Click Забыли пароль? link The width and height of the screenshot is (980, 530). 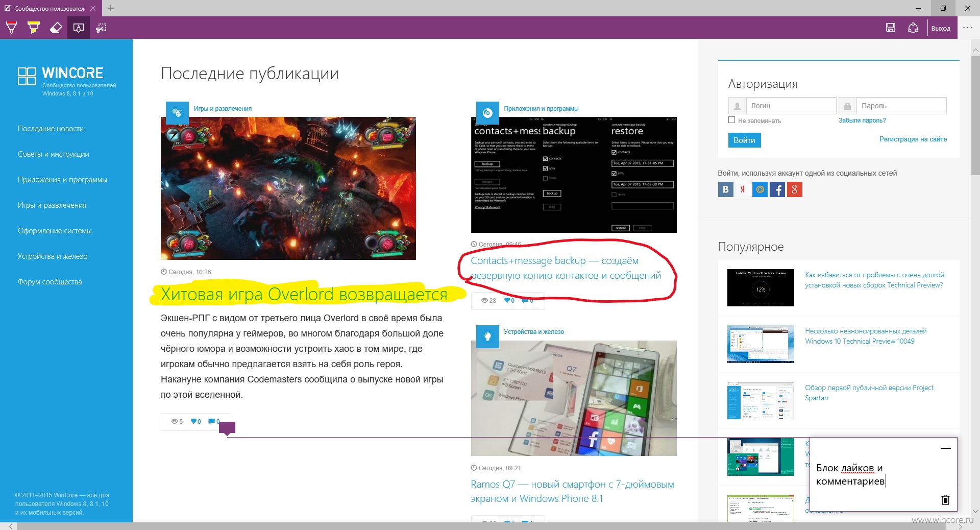click(x=862, y=121)
